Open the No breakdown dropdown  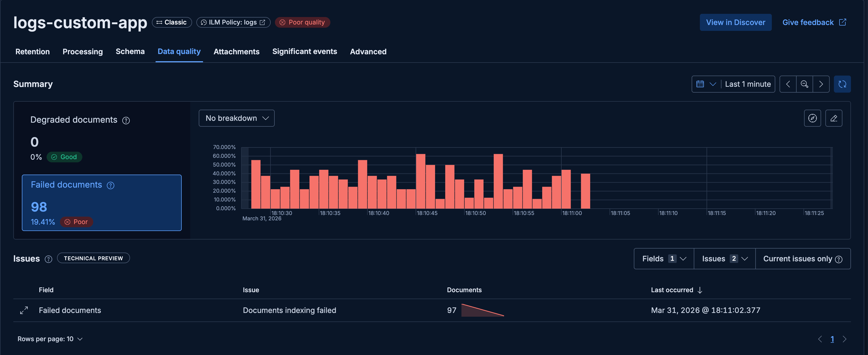tap(237, 118)
